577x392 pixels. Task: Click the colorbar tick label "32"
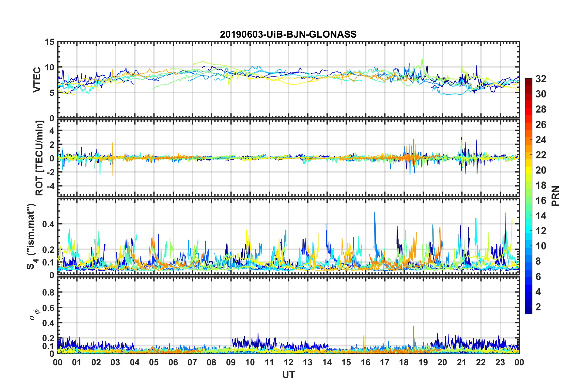point(541,79)
